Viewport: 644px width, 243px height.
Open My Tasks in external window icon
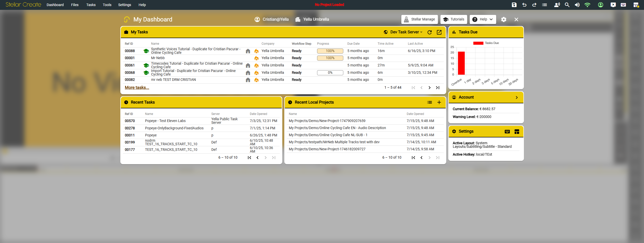pyautogui.click(x=439, y=32)
